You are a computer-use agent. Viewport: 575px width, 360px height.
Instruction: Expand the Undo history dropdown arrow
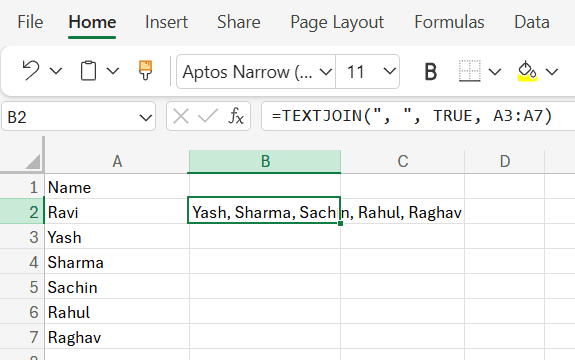(56, 71)
